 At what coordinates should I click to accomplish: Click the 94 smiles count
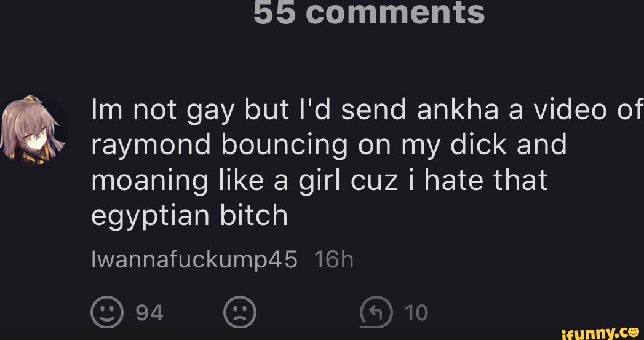click(149, 313)
